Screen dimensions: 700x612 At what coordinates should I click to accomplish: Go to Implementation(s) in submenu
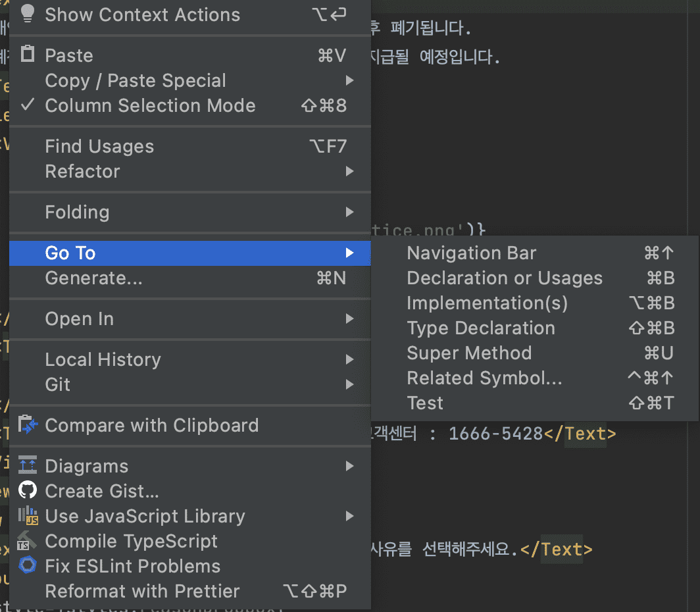(487, 303)
